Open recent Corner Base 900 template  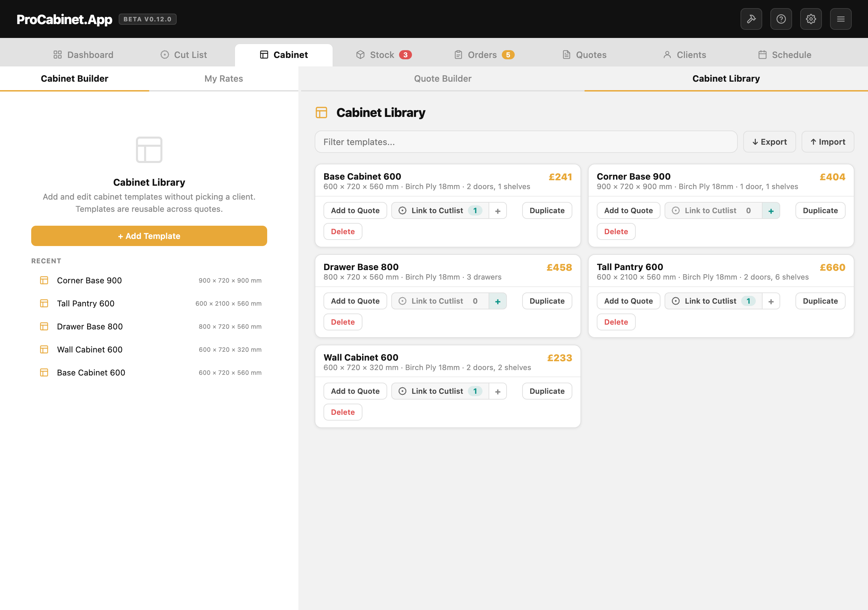click(149, 281)
